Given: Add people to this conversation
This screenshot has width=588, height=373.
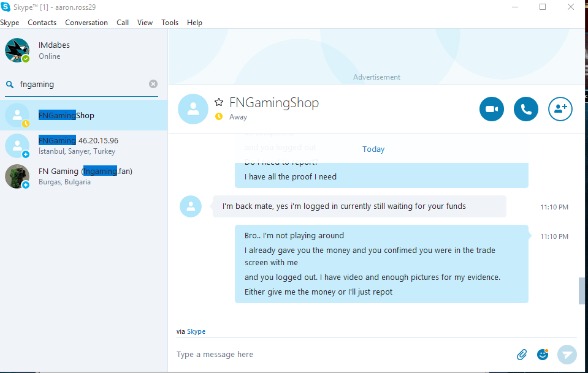Looking at the screenshot, I should click(560, 109).
